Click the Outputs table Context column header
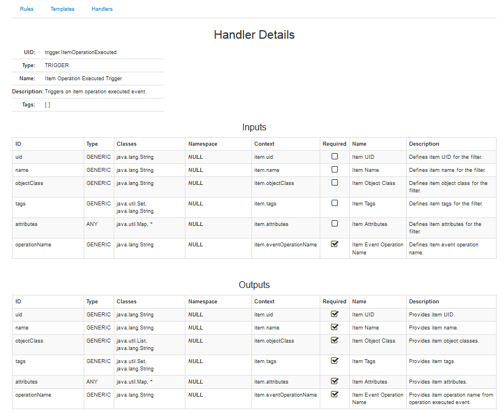Screen dimensions: 504x420 point(264,302)
